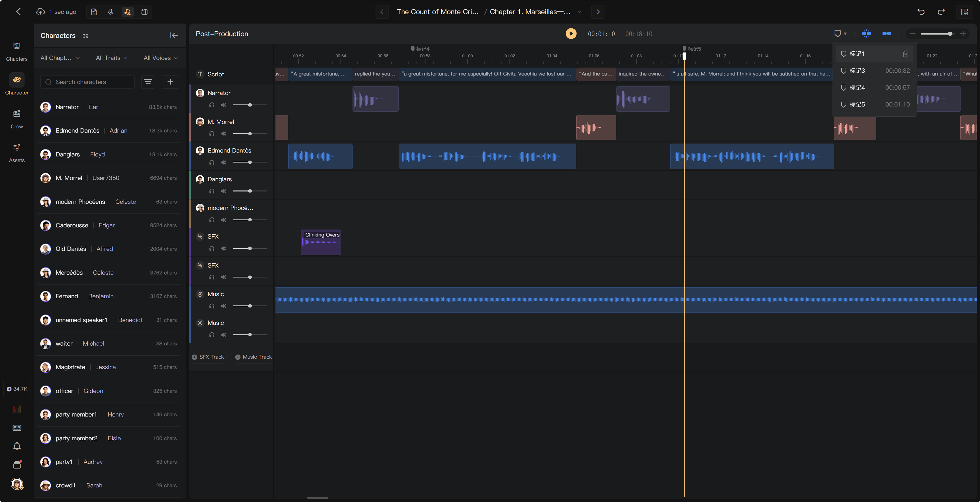Mute the Edmond Dantès track
The height and width of the screenshot is (502, 980).
[x=224, y=162]
